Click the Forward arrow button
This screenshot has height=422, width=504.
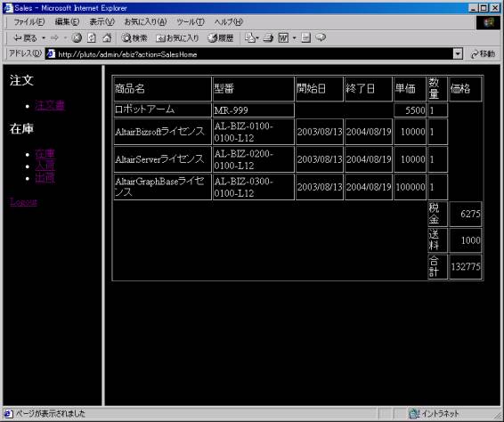54,38
